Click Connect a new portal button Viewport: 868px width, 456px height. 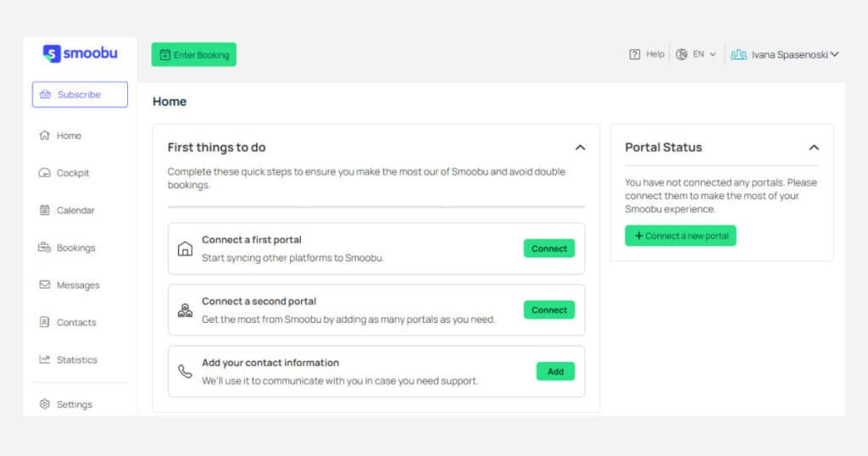coord(681,236)
